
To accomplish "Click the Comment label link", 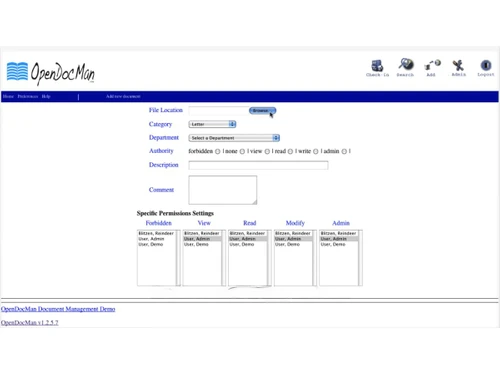I will tap(161, 190).
